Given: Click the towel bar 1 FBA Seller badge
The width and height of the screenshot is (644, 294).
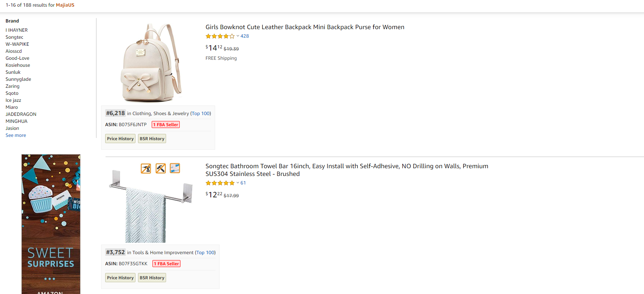Looking at the screenshot, I should point(166,264).
